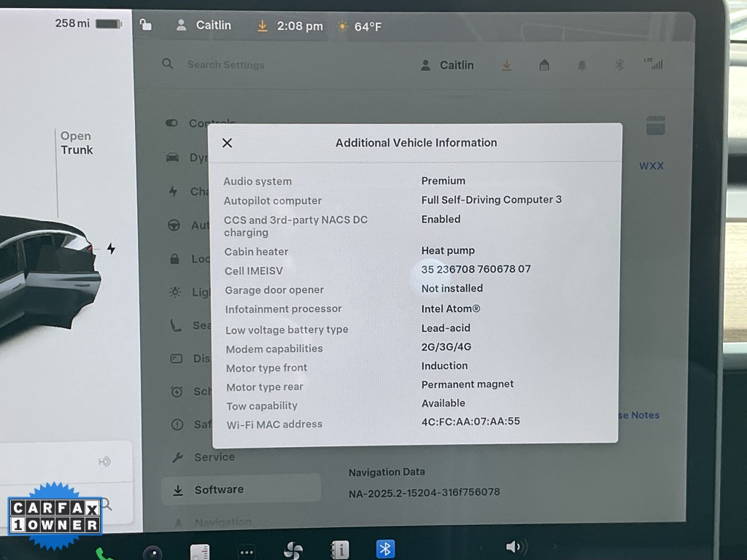Open the Caitlin driver profile in status bar

(204, 26)
